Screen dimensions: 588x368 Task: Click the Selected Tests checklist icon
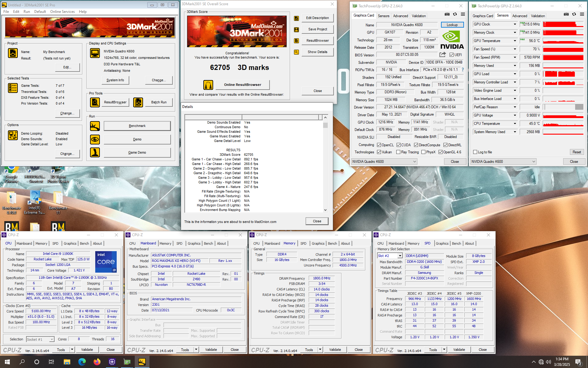click(13, 88)
